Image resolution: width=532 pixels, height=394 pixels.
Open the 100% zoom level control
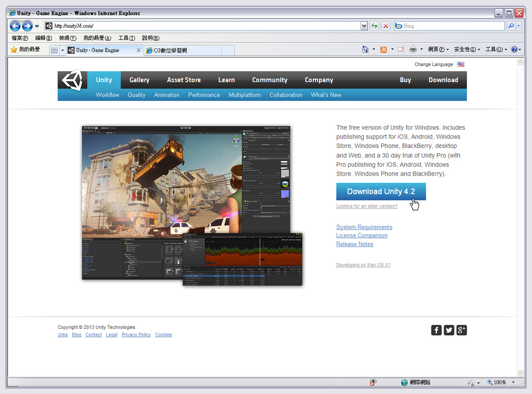tap(501, 383)
